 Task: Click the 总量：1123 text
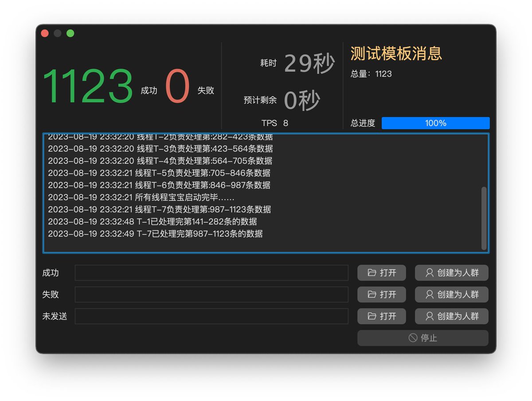(371, 74)
